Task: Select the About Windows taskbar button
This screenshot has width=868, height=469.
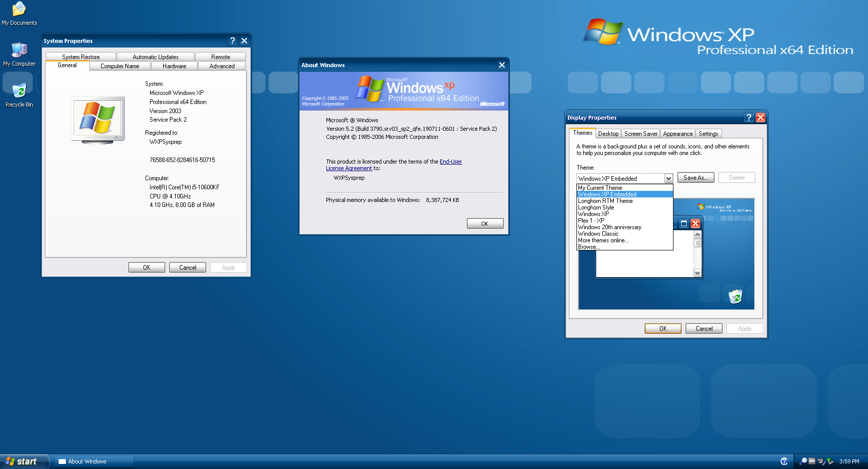Action: click(x=92, y=461)
